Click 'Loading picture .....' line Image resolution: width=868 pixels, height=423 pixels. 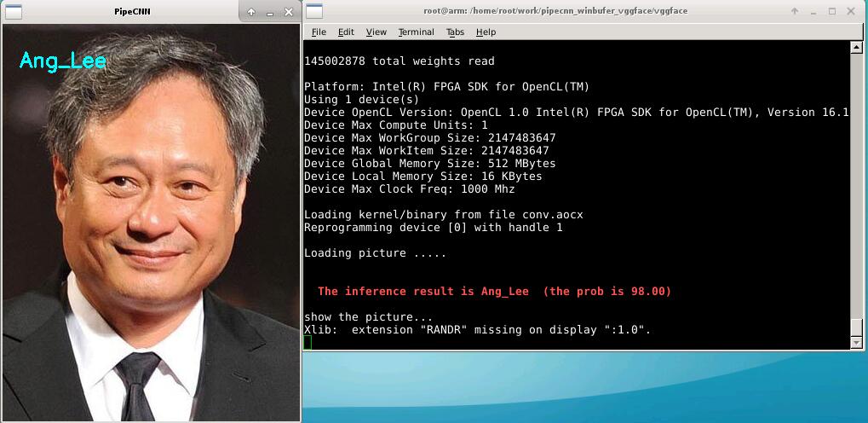(376, 252)
